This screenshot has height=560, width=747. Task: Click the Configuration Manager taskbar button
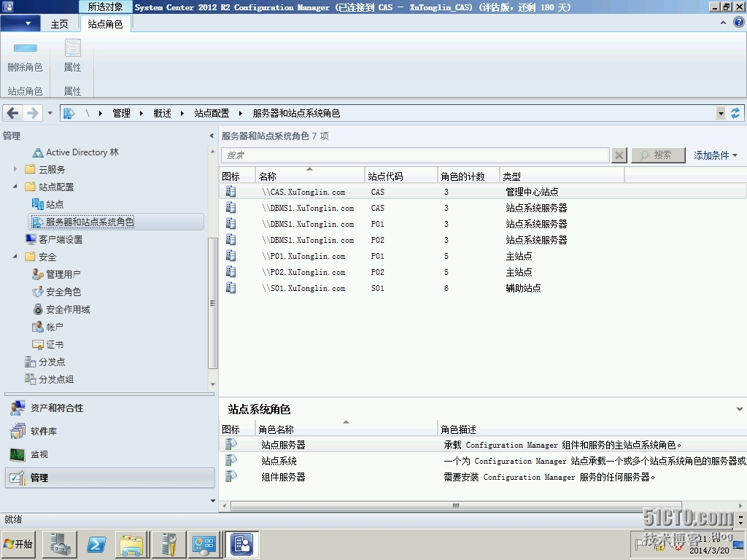point(242,544)
